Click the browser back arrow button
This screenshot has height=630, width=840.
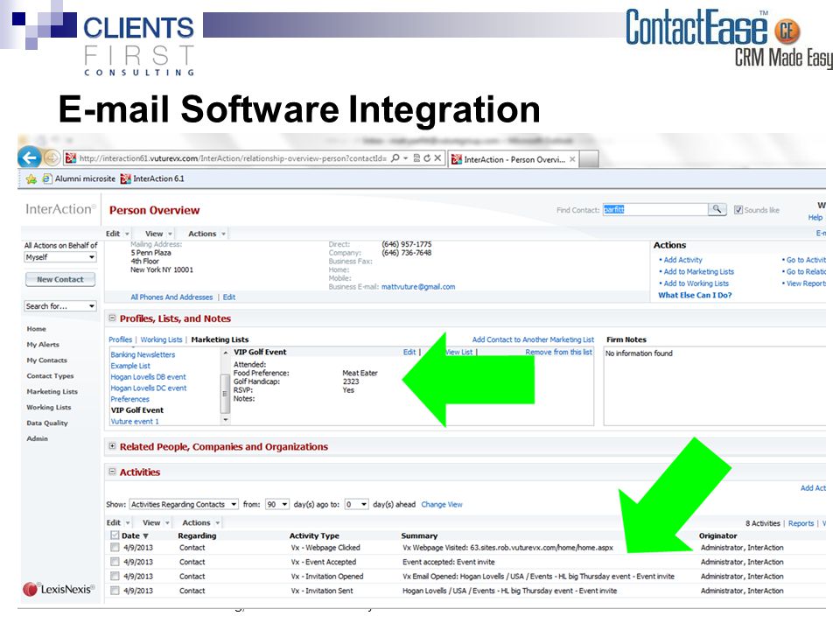[x=30, y=157]
